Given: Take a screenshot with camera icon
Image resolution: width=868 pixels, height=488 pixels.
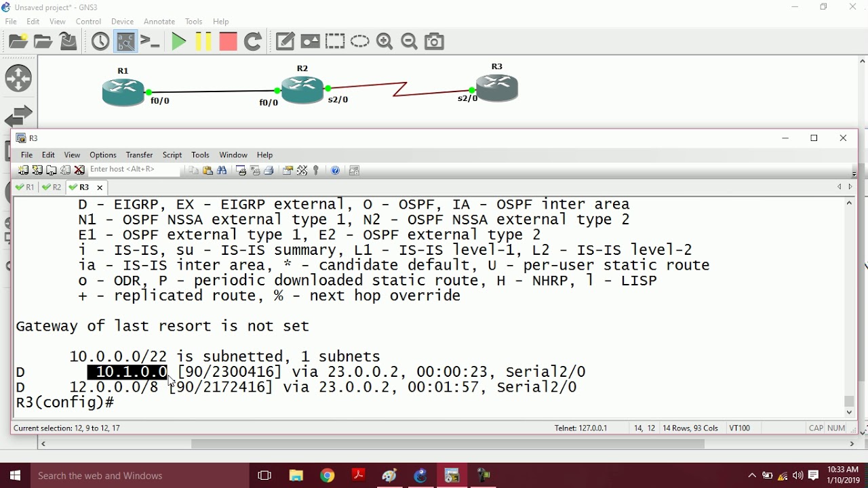Looking at the screenshot, I should click(x=435, y=41).
